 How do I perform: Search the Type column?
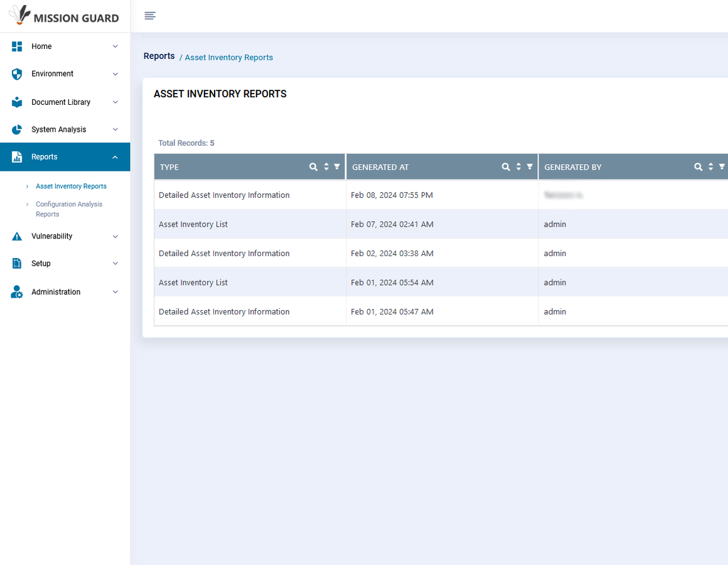click(313, 166)
